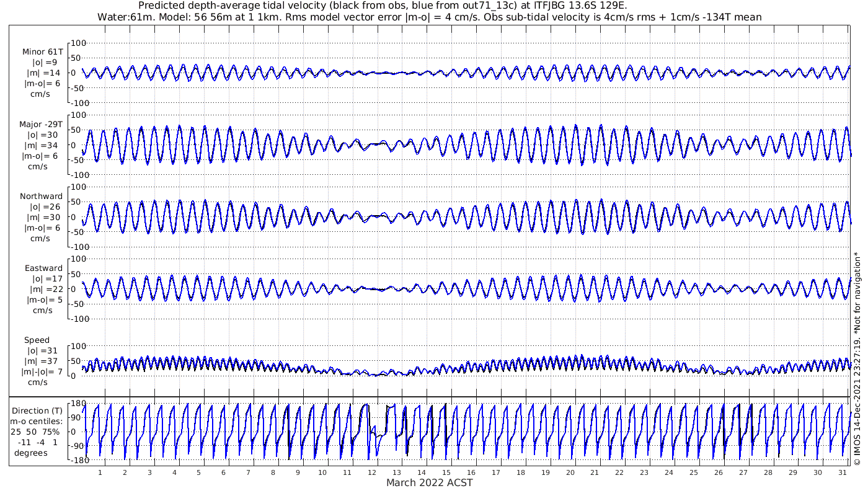Click the '25 50 75%' centile header
This screenshot has height=496, width=868.
pyautogui.click(x=35, y=432)
